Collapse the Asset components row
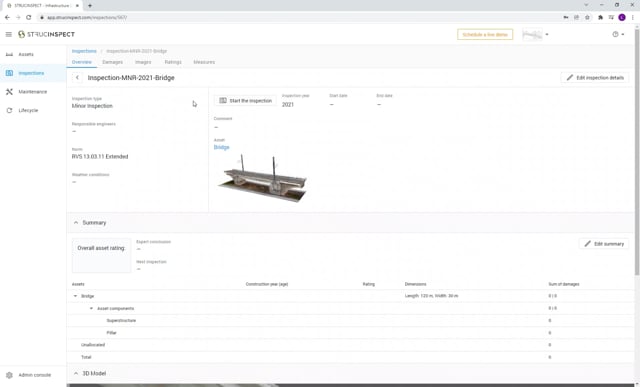 (91, 309)
